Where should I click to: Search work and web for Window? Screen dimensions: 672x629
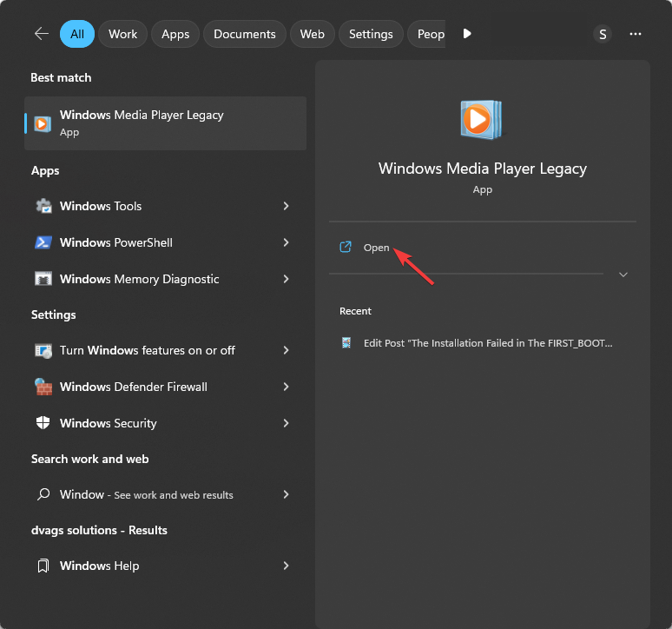tap(166, 494)
